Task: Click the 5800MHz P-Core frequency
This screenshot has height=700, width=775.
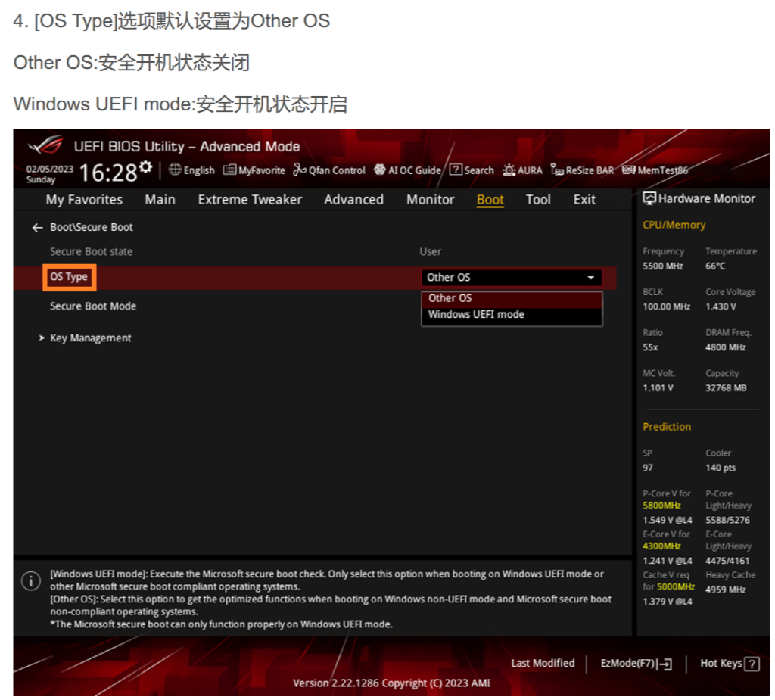Action: click(x=661, y=506)
